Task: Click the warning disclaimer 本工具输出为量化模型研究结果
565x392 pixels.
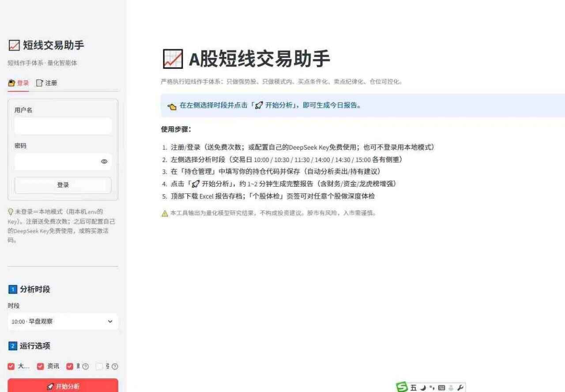Action: pos(269,213)
